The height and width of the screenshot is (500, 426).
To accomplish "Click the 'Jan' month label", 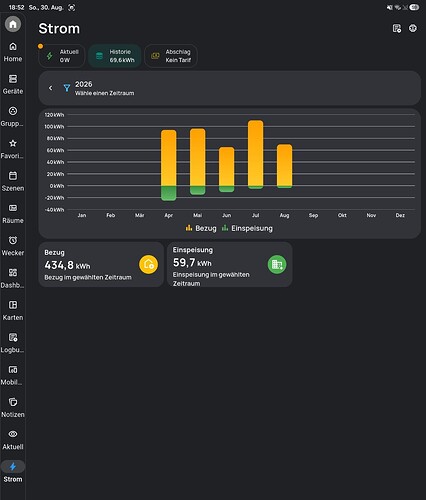I will tap(82, 215).
